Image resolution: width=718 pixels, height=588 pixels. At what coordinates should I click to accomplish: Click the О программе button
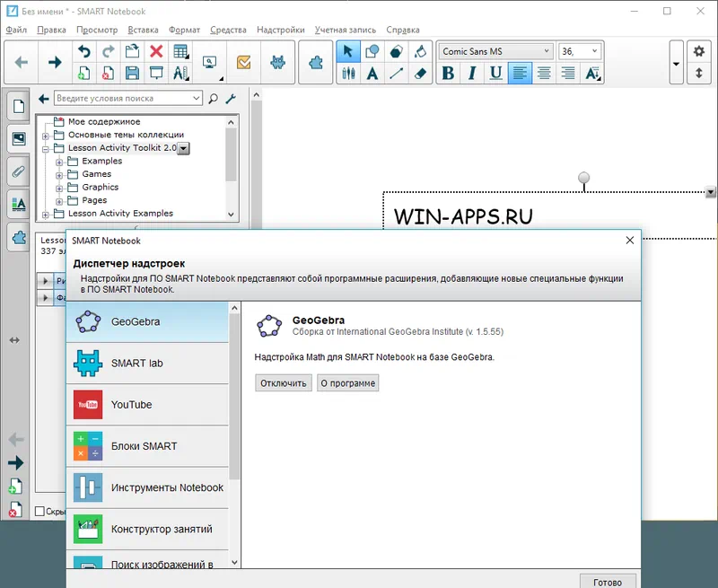pos(348,382)
